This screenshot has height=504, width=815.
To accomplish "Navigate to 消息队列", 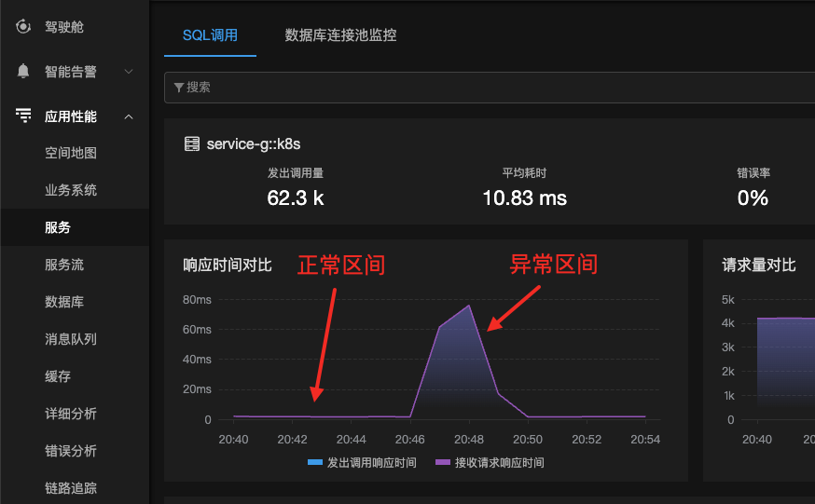I will (x=71, y=339).
